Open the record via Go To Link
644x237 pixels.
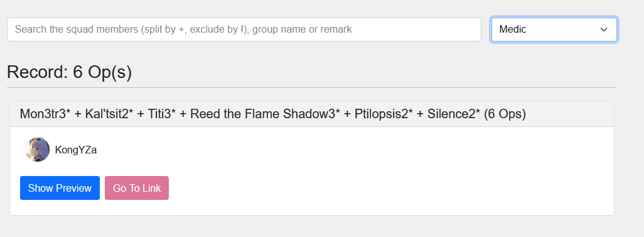pyautogui.click(x=137, y=188)
